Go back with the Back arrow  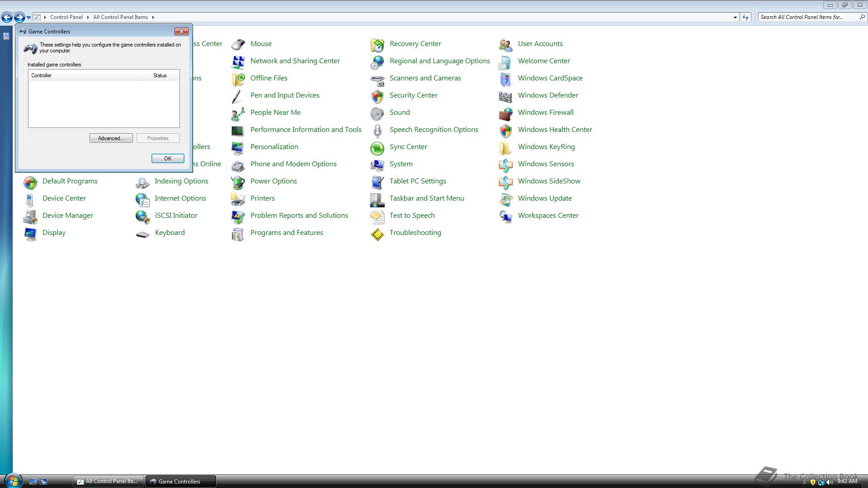tap(7, 17)
